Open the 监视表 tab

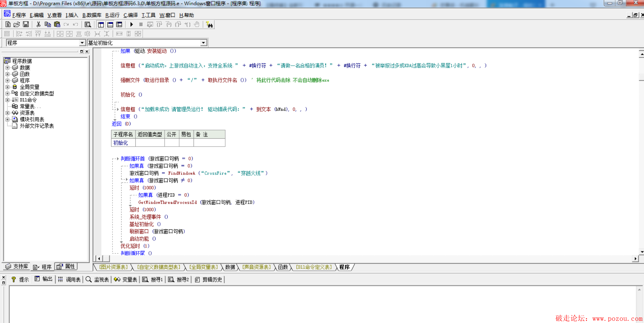(97, 279)
